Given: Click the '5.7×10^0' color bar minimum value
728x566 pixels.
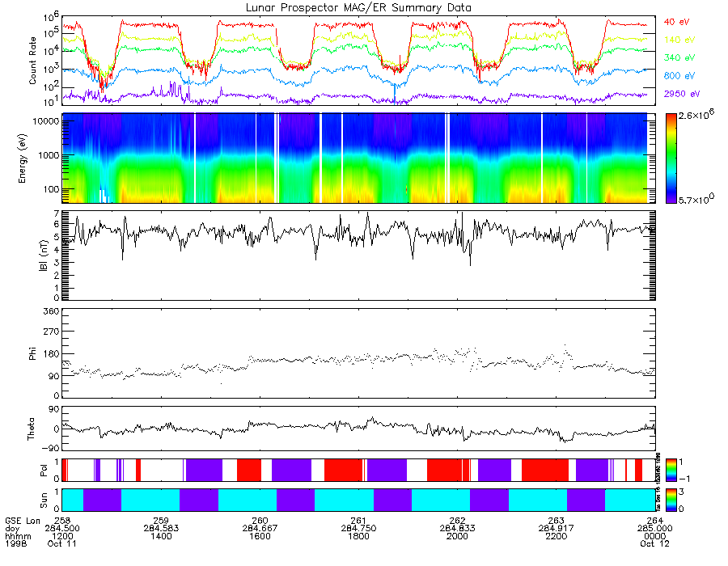Looking at the screenshot, I should pos(696,199).
